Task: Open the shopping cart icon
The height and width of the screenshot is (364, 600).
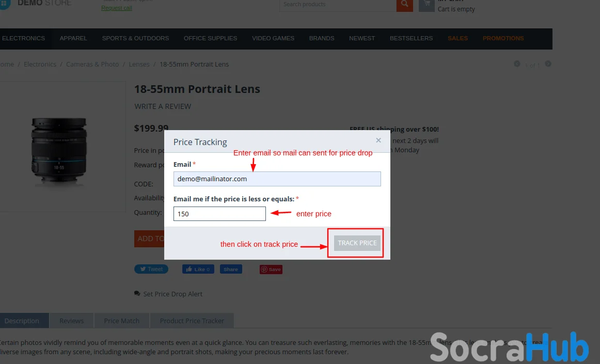Action: (x=427, y=5)
